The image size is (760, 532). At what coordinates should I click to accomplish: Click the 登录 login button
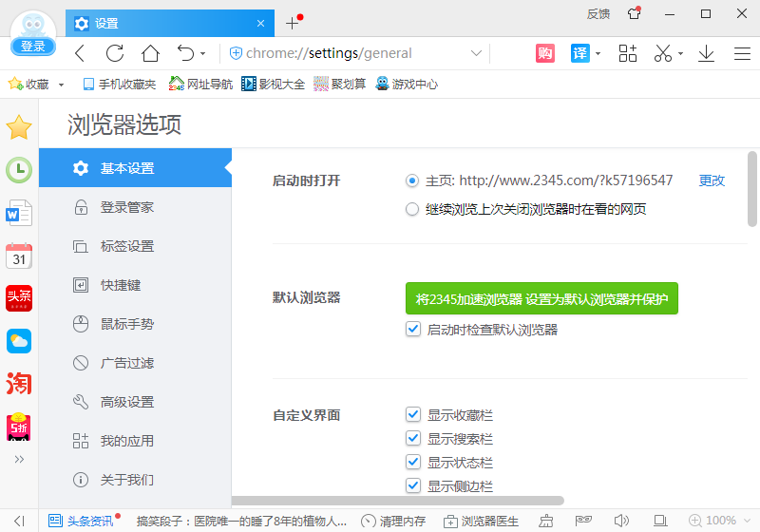tap(33, 47)
